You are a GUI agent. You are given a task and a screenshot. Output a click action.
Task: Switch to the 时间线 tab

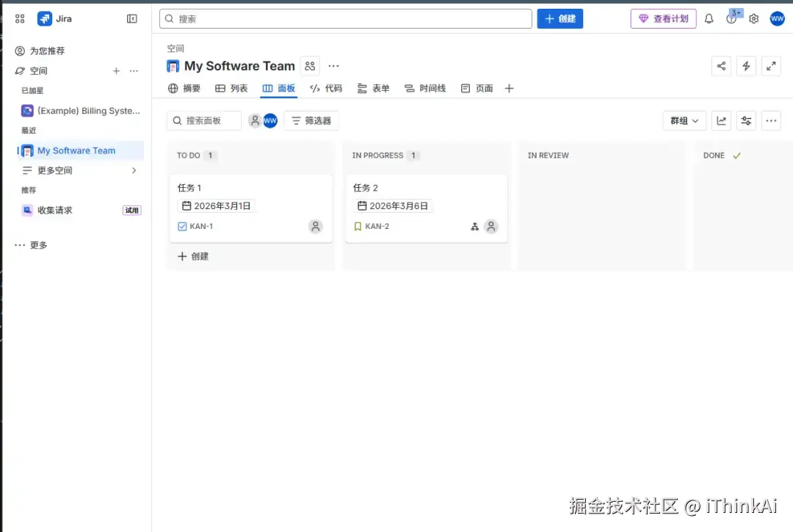click(x=425, y=88)
